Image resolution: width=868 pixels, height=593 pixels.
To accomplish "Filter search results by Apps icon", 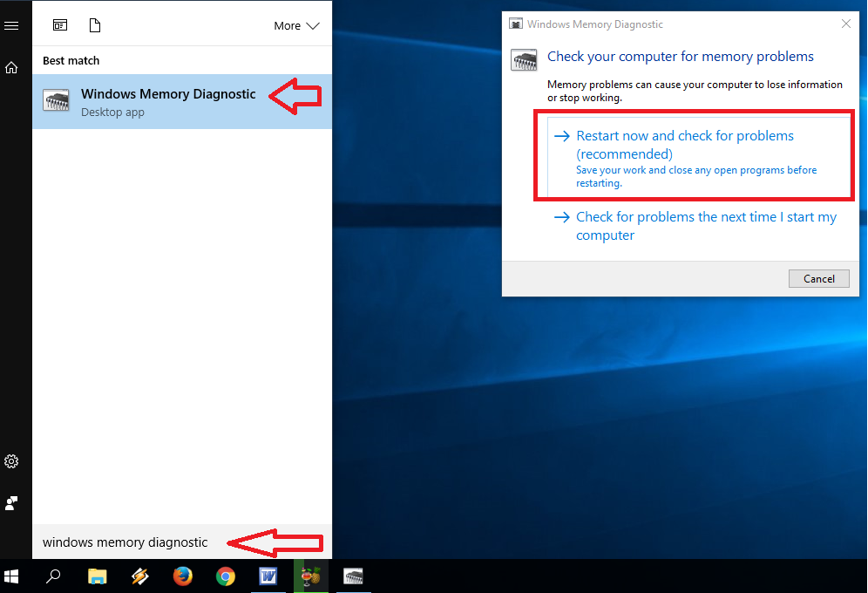I will tap(60, 25).
